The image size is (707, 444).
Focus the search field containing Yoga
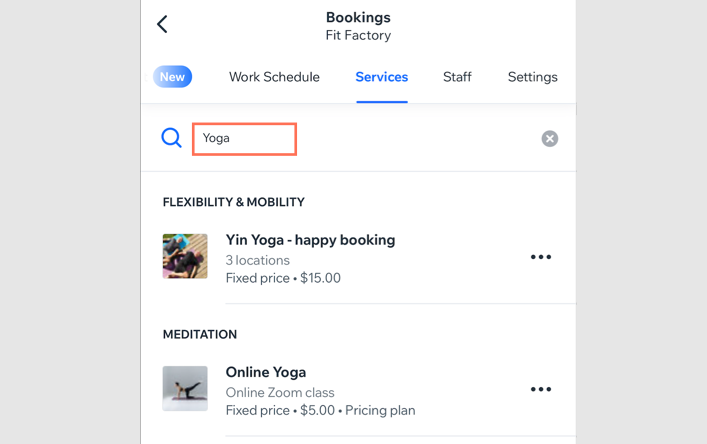click(245, 139)
